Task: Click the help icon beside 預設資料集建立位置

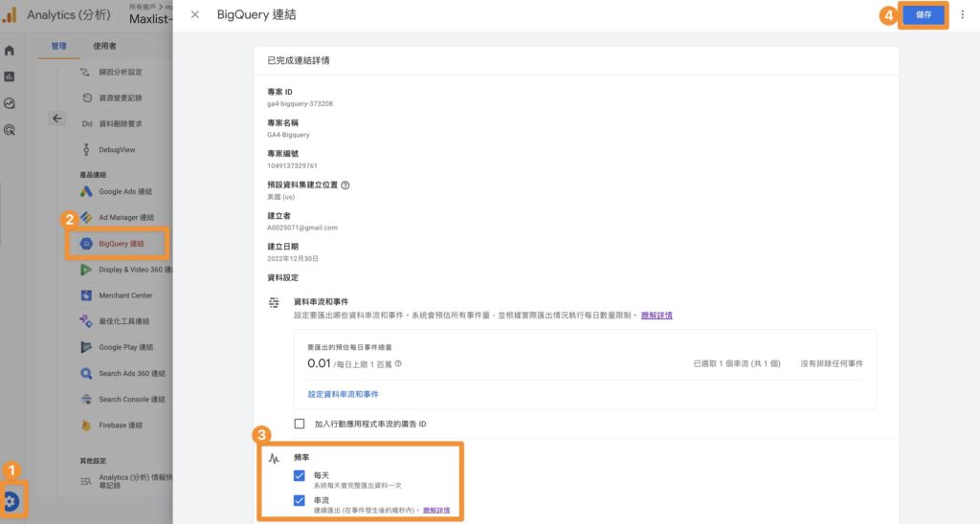Action: click(345, 185)
